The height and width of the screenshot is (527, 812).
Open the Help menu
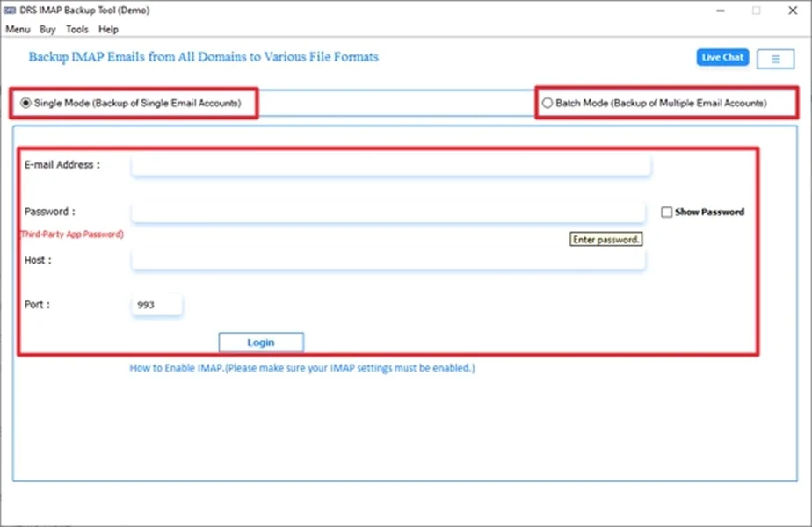pyautogui.click(x=108, y=29)
